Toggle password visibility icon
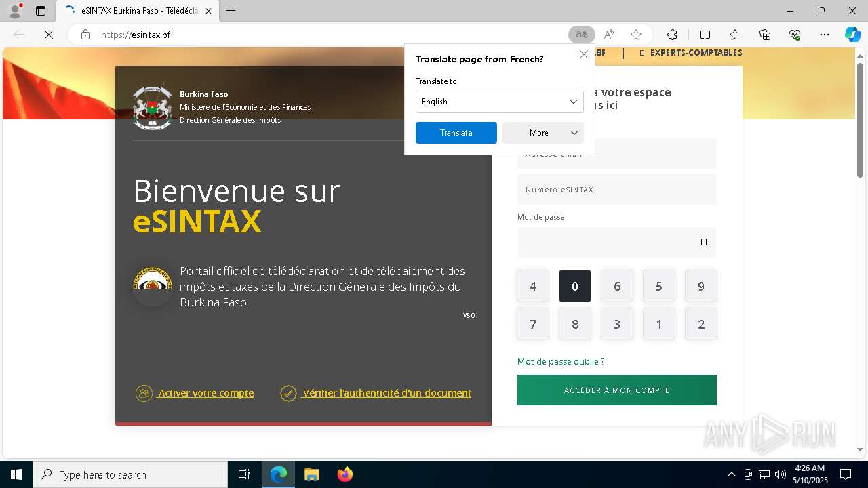This screenshot has height=488, width=868. [704, 242]
